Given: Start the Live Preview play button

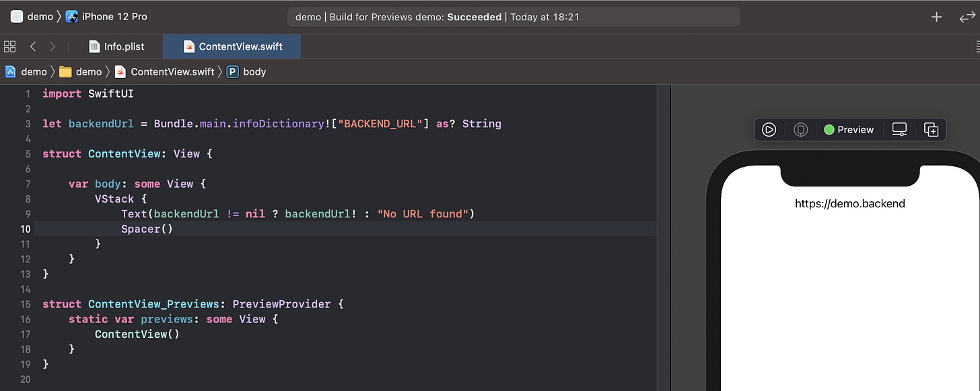Looking at the screenshot, I should (769, 130).
